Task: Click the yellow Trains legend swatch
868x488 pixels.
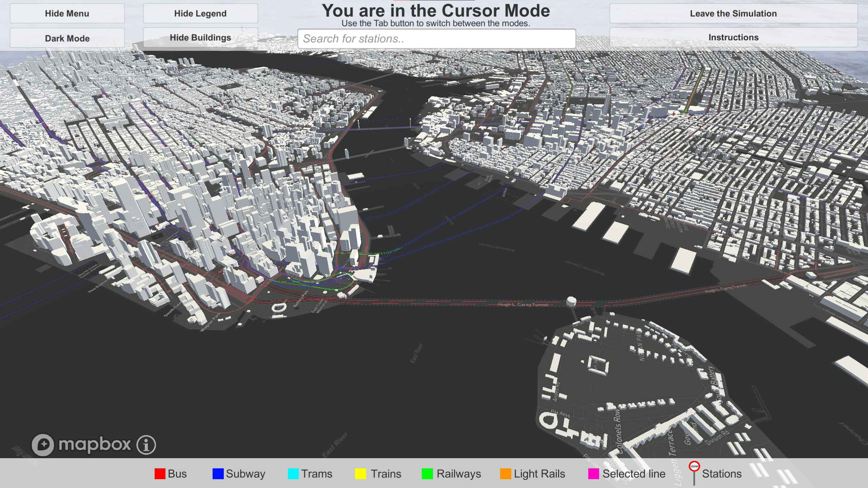Action: click(x=360, y=474)
